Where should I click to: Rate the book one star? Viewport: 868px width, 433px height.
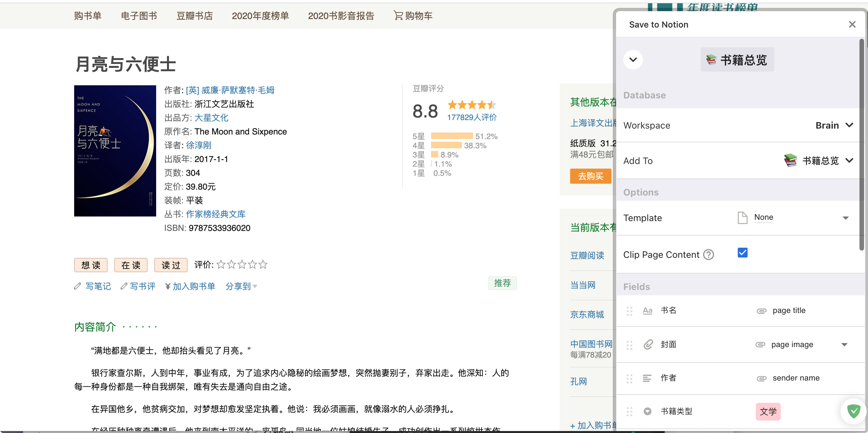pos(221,264)
